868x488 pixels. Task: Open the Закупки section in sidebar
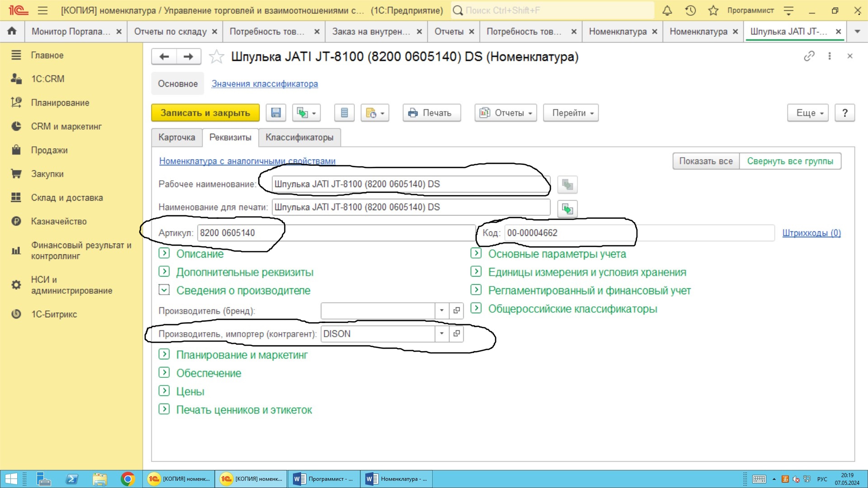pyautogui.click(x=47, y=174)
